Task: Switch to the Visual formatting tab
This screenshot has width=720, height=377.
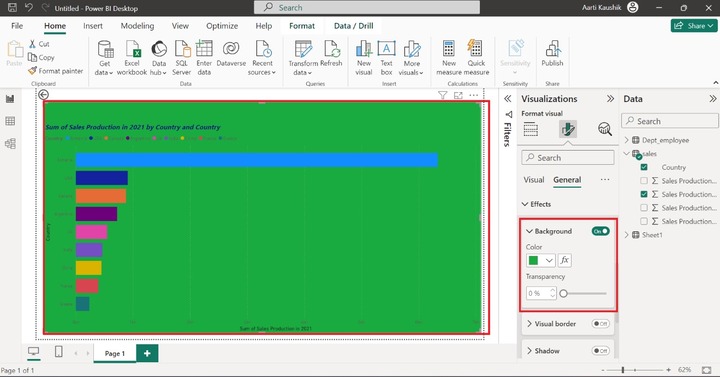Action: pyautogui.click(x=534, y=180)
